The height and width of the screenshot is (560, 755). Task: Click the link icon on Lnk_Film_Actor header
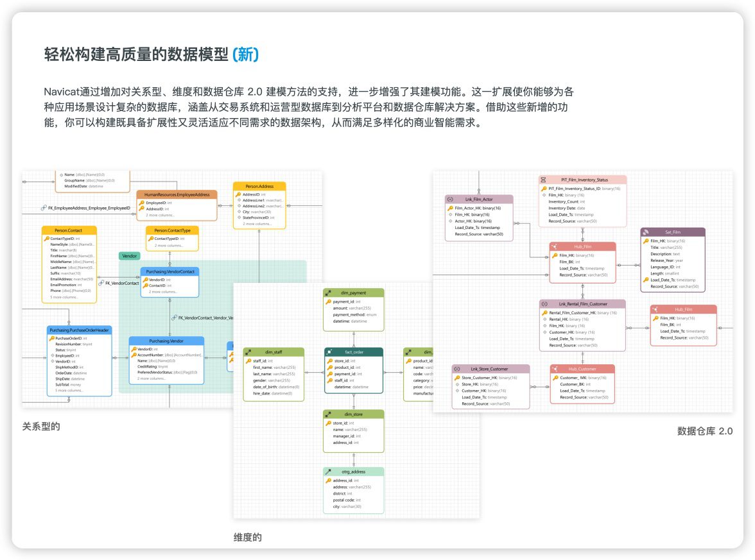point(450,199)
